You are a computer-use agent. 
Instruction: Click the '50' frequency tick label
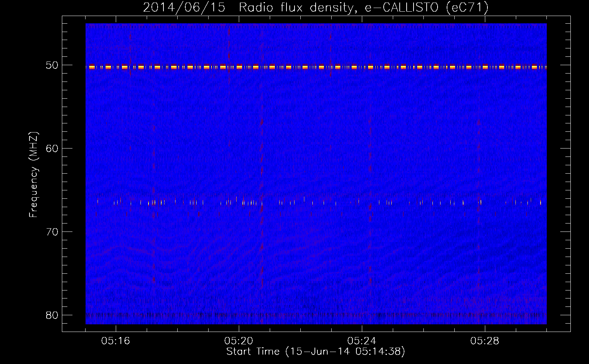click(x=52, y=65)
